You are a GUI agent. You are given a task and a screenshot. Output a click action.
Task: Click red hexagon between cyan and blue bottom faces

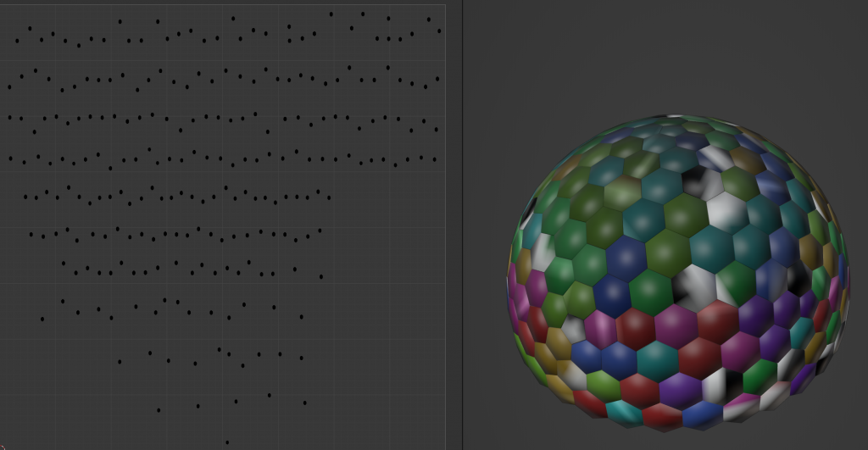click(x=662, y=415)
